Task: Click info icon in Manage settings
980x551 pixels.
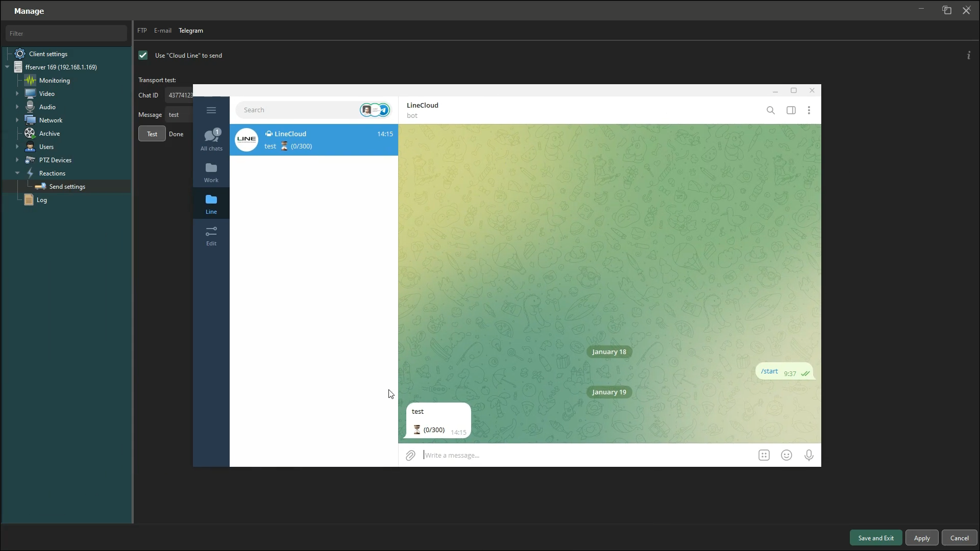Action: (x=969, y=56)
